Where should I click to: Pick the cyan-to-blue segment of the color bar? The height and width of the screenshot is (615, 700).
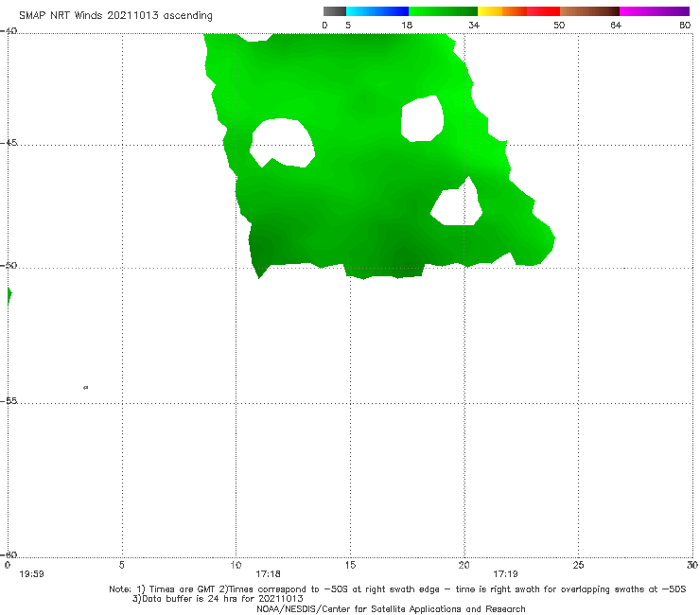377,11
